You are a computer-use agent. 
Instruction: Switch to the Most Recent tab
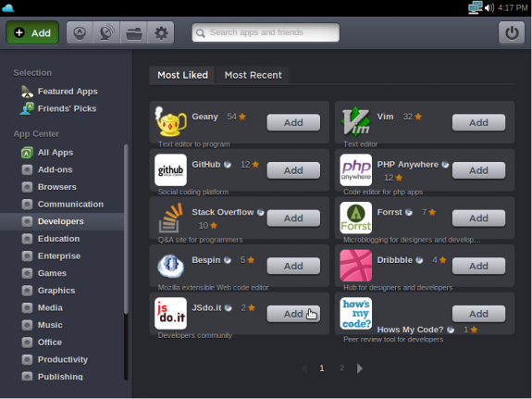254,75
